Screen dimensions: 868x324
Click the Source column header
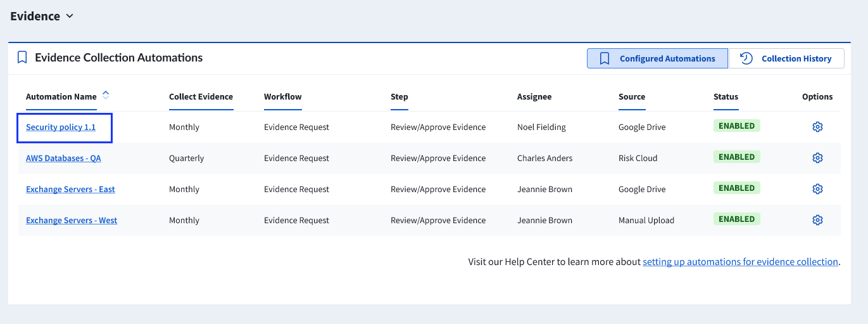tap(632, 96)
